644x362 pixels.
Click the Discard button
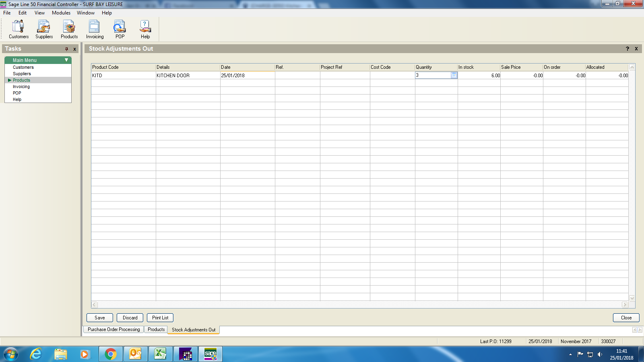click(130, 318)
